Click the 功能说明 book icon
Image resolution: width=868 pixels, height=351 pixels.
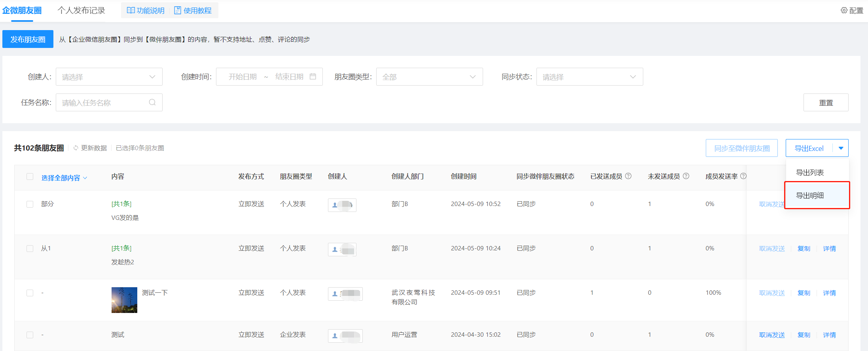click(131, 10)
